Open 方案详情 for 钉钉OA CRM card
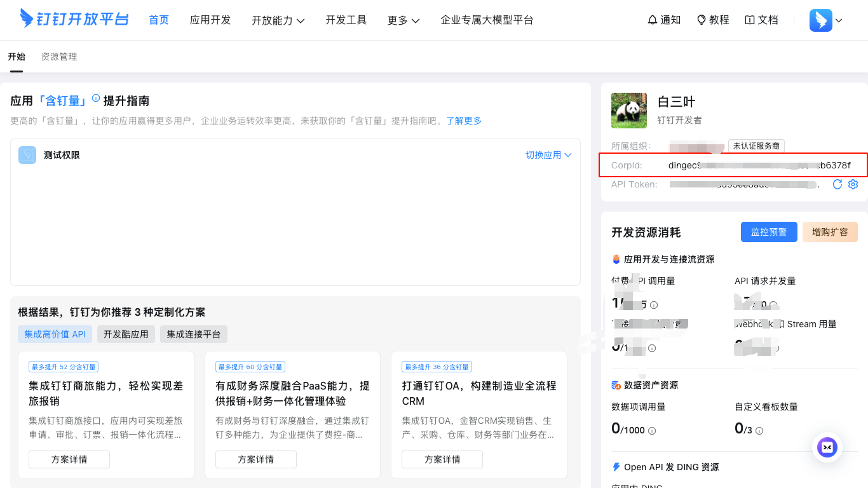 point(442,459)
